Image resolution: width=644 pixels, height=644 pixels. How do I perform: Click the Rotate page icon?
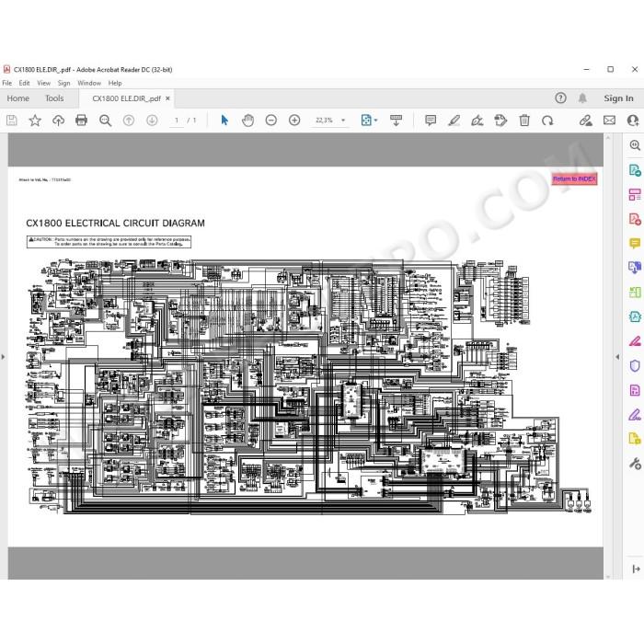[x=547, y=121]
